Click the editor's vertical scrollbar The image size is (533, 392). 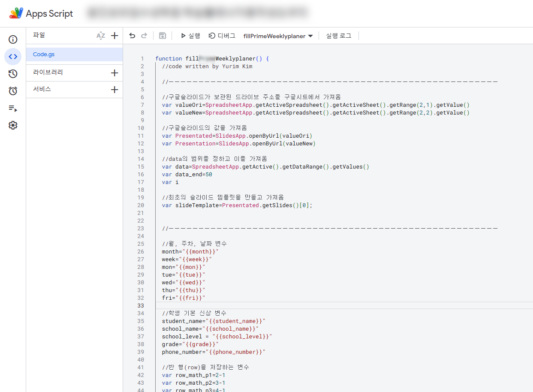click(530, 172)
